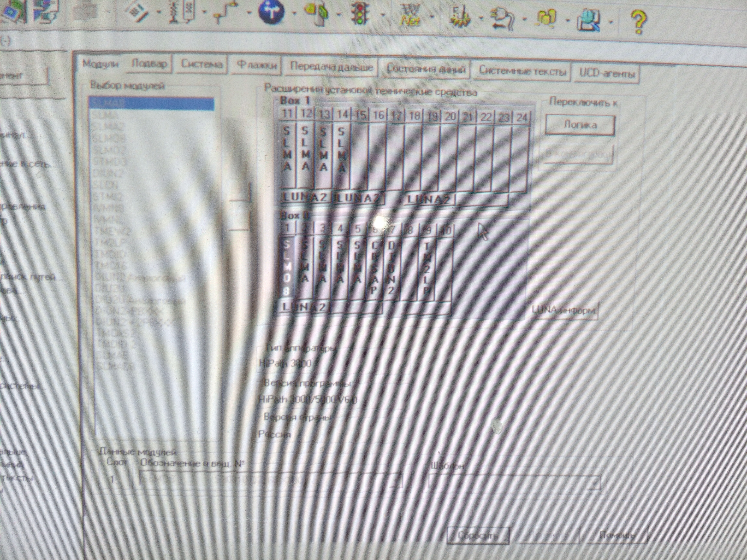The height and width of the screenshot is (560, 747).
Task: Open dropdown arrow beside the traffic light icon
Action: click(383, 15)
